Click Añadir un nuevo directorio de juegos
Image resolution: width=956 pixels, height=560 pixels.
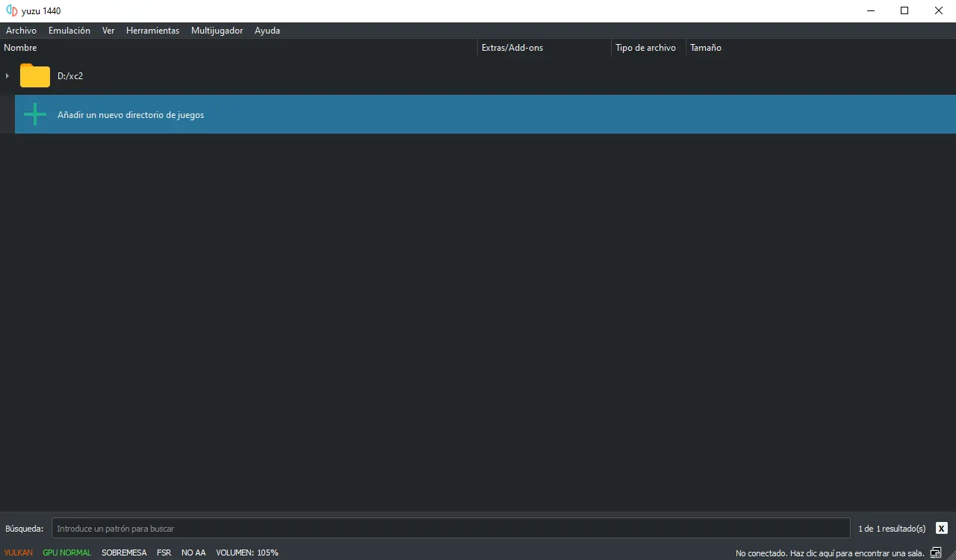(131, 115)
